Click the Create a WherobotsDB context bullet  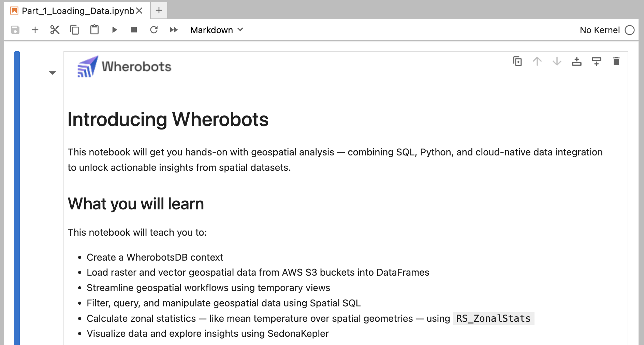click(x=155, y=257)
